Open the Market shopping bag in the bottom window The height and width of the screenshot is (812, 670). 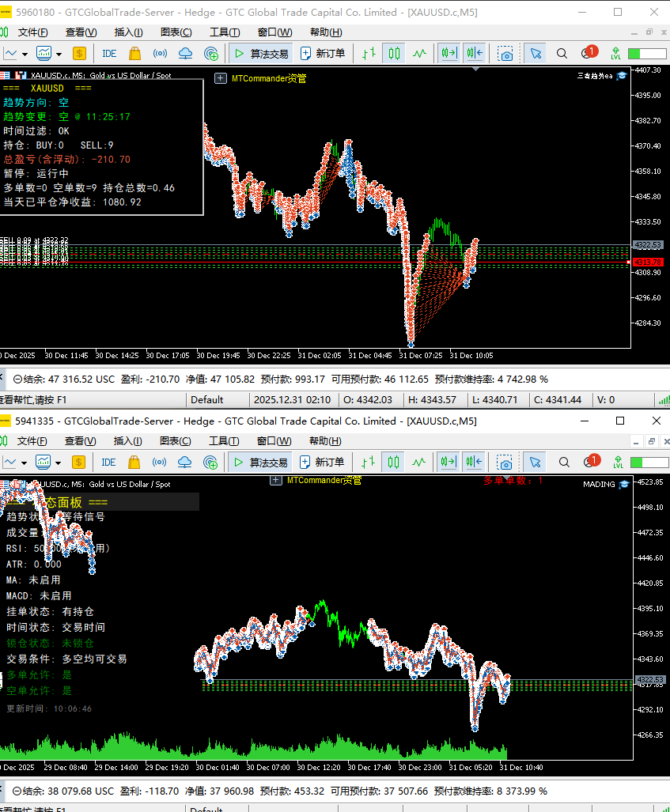point(134,462)
